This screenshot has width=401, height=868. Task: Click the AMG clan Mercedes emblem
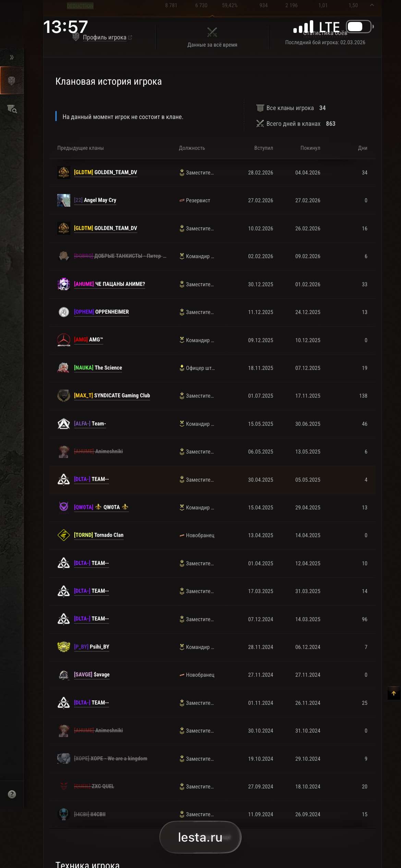(63, 340)
